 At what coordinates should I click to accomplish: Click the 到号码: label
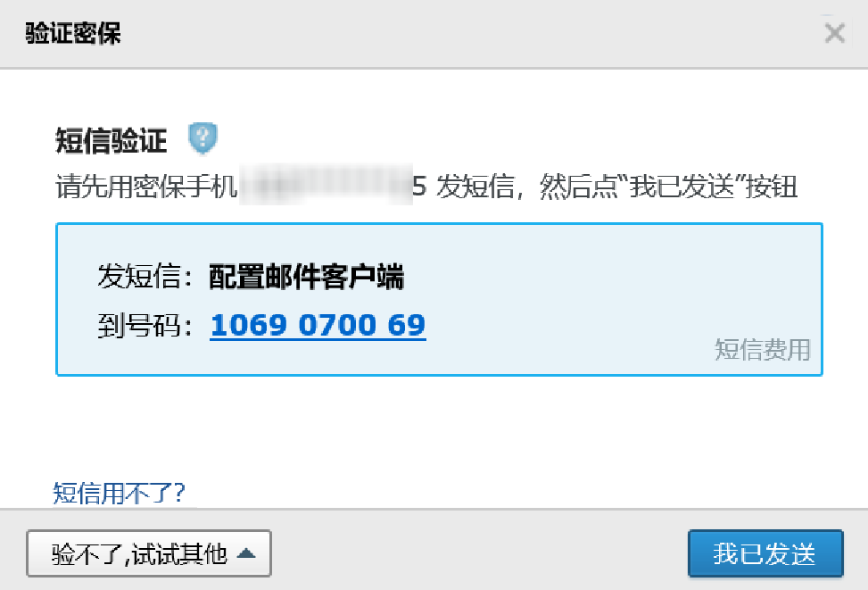145,325
